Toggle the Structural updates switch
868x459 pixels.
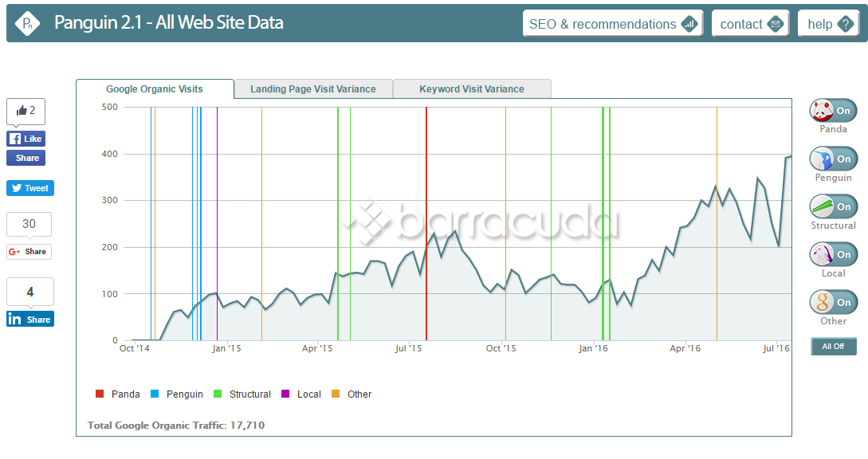tap(833, 206)
